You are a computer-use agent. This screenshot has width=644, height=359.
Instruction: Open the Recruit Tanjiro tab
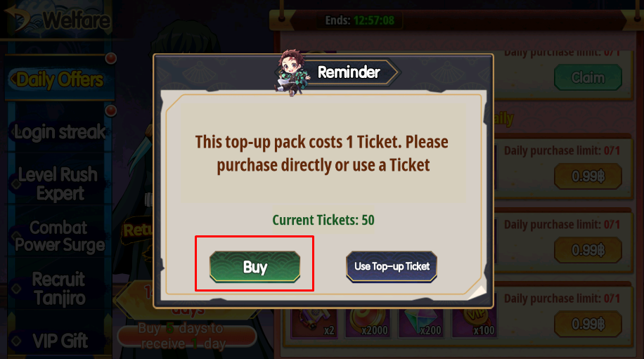[x=59, y=289]
